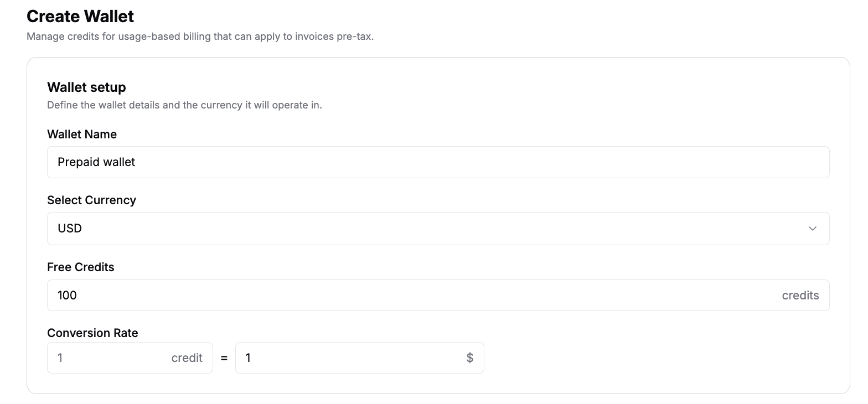Click the Free Credits label

click(81, 267)
